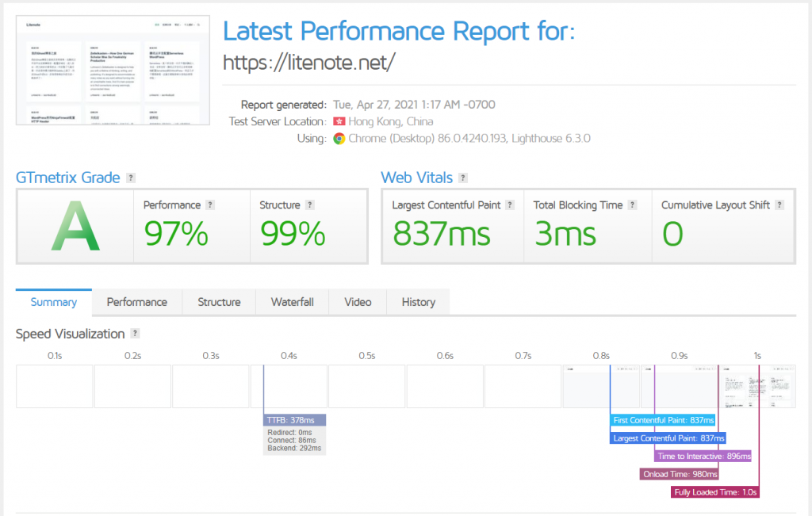Click the help icon next to Structure score
Image resolution: width=812 pixels, height=516 pixels.
click(x=309, y=204)
